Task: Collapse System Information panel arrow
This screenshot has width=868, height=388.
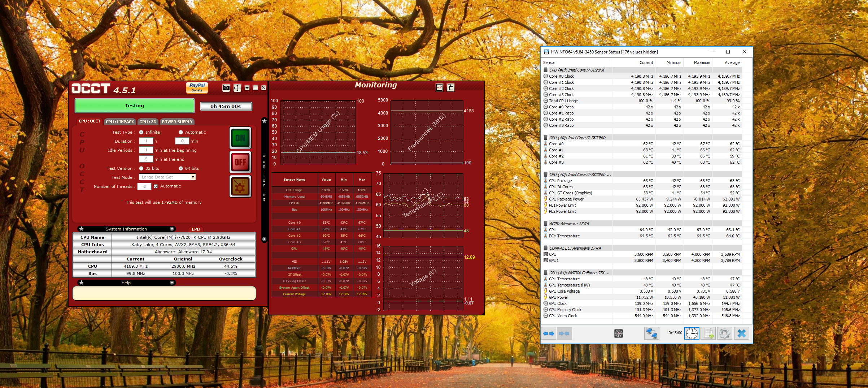Action: pos(172,229)
